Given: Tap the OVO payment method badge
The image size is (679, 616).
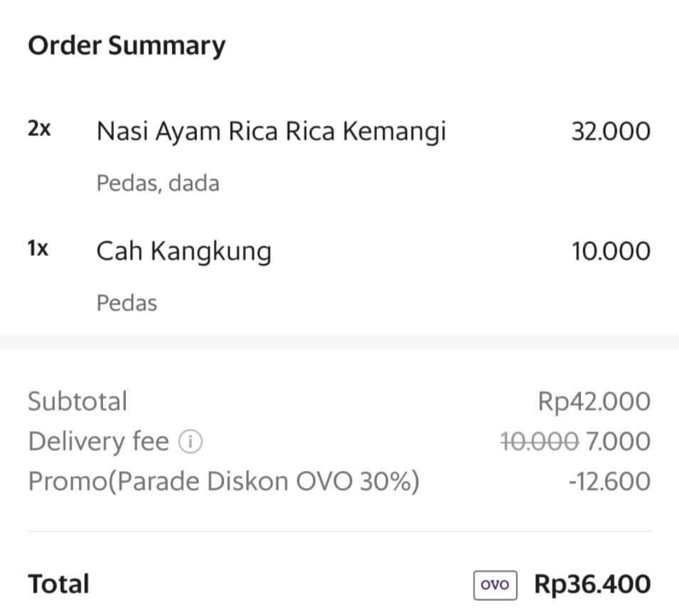Looking at the screenshot, I should click(495, 585).
